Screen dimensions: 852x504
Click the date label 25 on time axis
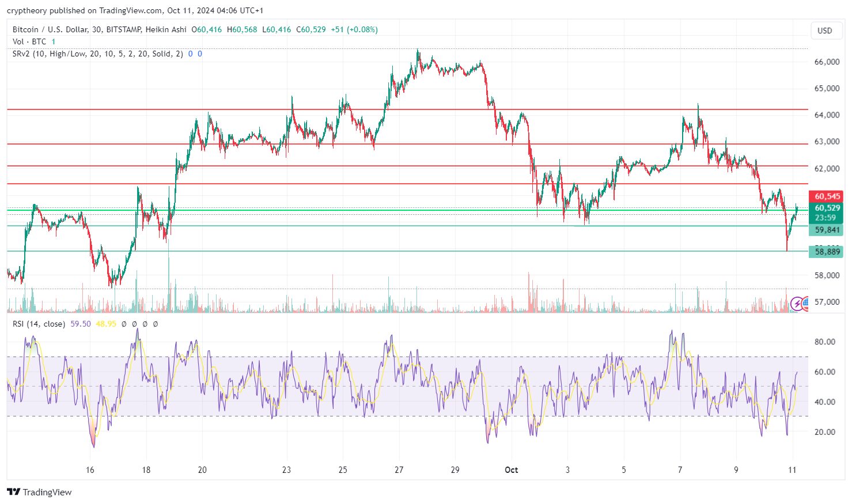click(343, 470)
